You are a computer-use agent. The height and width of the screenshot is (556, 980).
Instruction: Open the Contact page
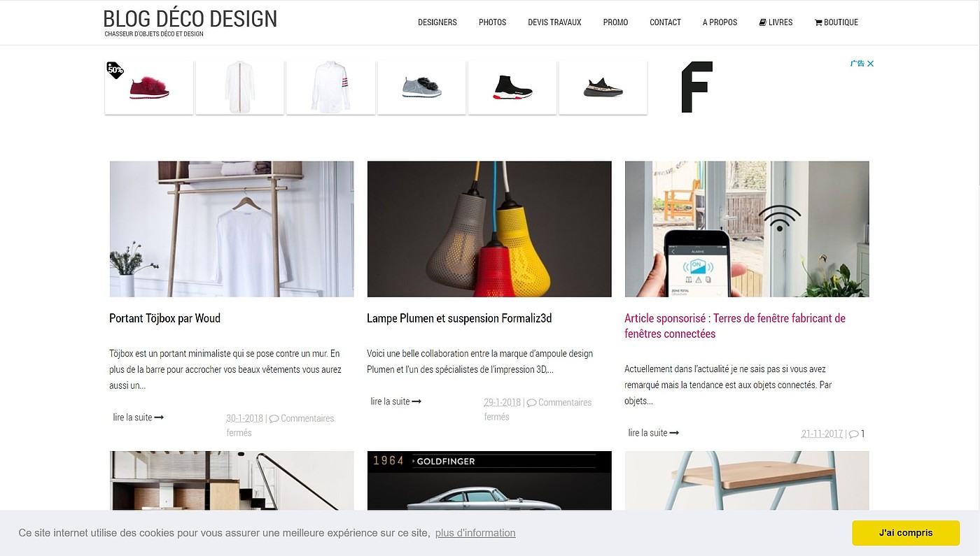[x=665, y=22]
